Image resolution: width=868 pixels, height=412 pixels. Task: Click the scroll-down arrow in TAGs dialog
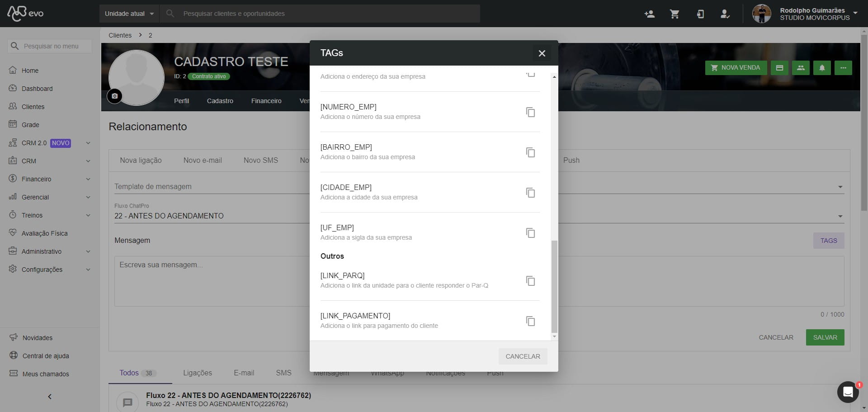click(554, 337)
